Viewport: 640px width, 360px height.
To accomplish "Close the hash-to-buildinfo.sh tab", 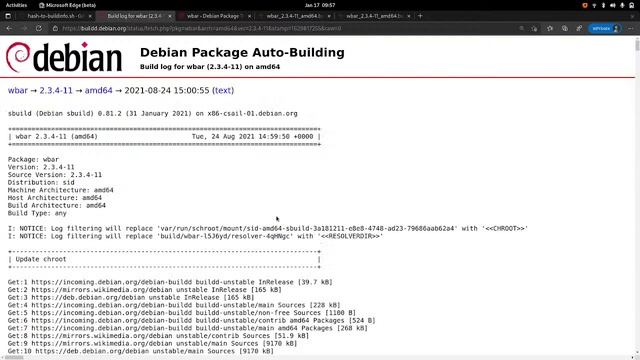I will pyautogui.click(x=90, y=16).
